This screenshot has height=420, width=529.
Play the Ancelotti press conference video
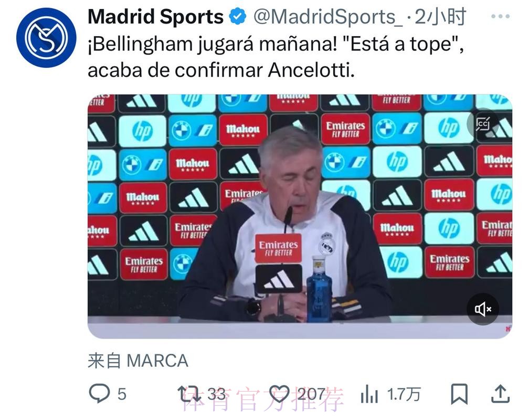click(300, 216)
